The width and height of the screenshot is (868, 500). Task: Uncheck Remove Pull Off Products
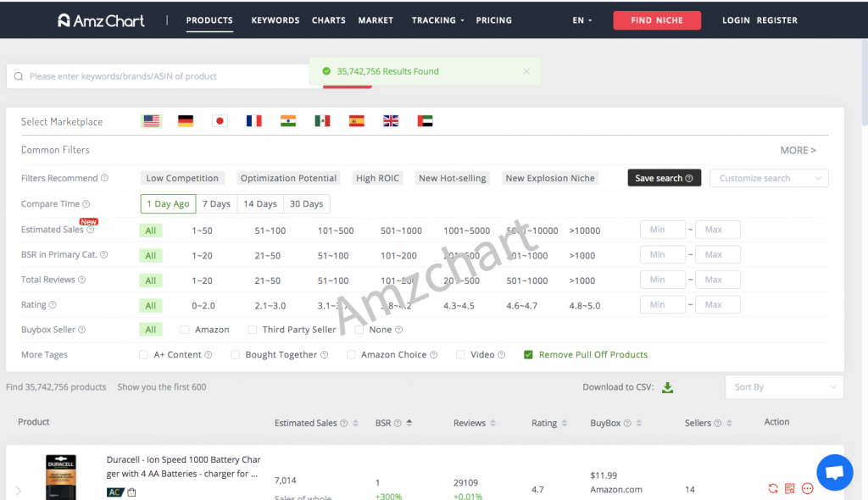[x=529, y=354]
